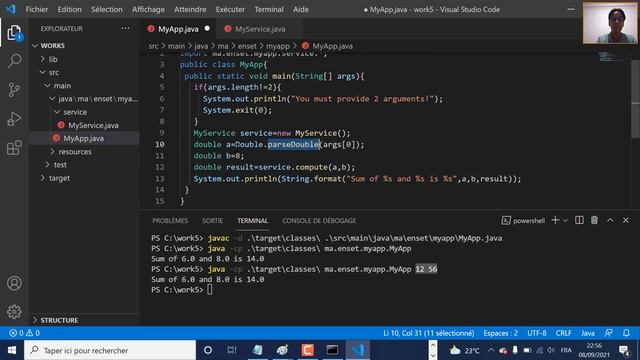Click the Windows search box

110,350
